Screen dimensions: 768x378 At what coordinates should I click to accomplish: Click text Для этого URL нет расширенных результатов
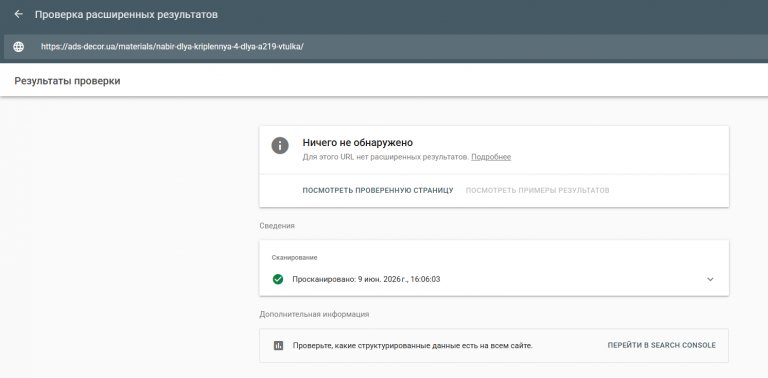tap(385, 157)
